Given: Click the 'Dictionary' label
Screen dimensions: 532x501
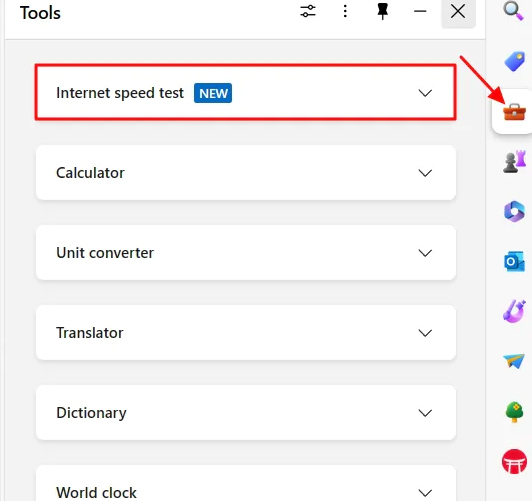Looking at the screenshot, I should point(91,413).
